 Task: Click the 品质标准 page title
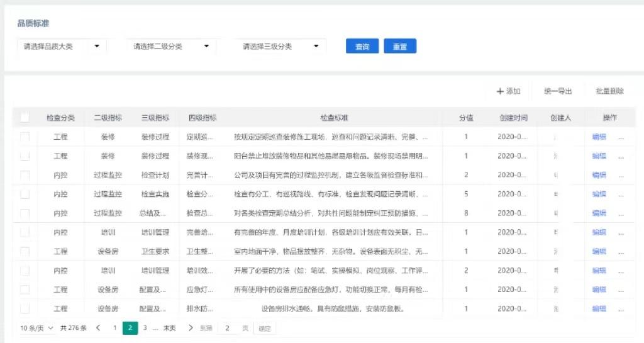(33, 23)
